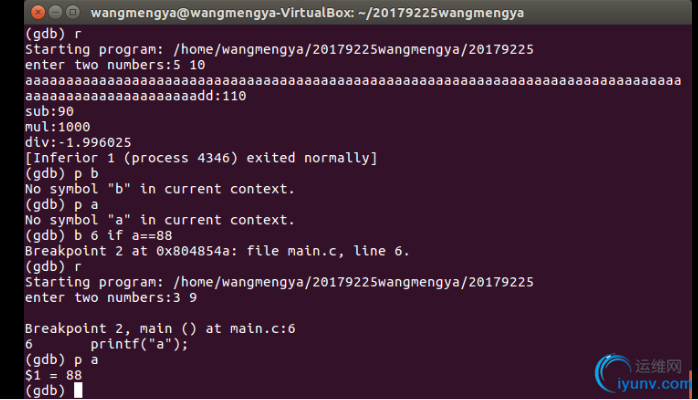Click the "enter two numbers:5 10" line

pyautogui.click(x=115, y=65)
